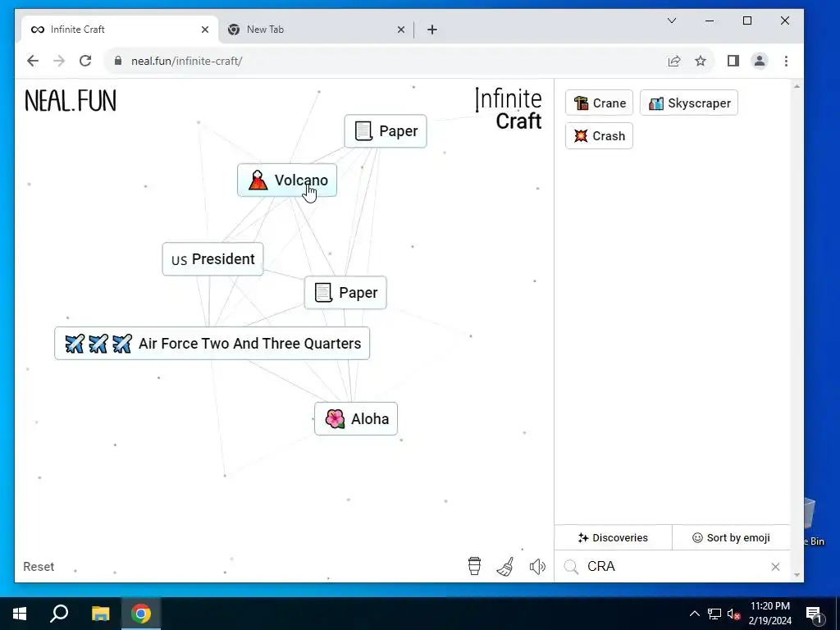The width and height of the screenshot is (840, 630).
Task: Click the crane emoji icon
Action: tap(581, 103)
